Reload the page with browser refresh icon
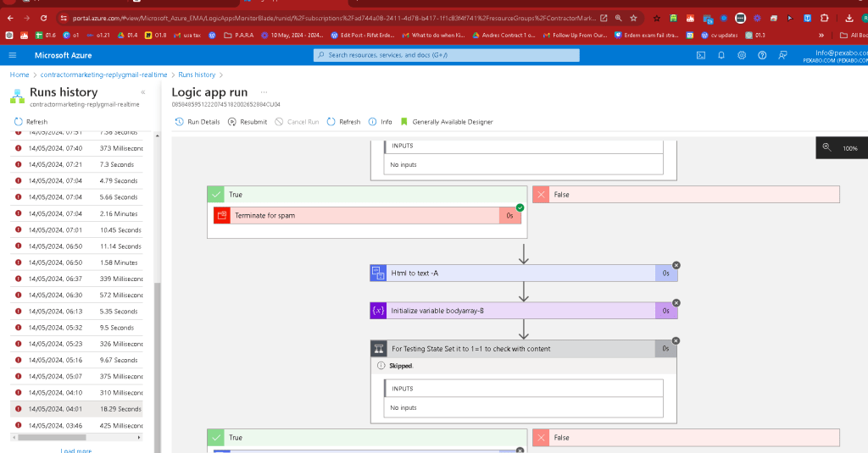Image resolution: width=868 pixels, height=453 pixels. pos(44,19)
